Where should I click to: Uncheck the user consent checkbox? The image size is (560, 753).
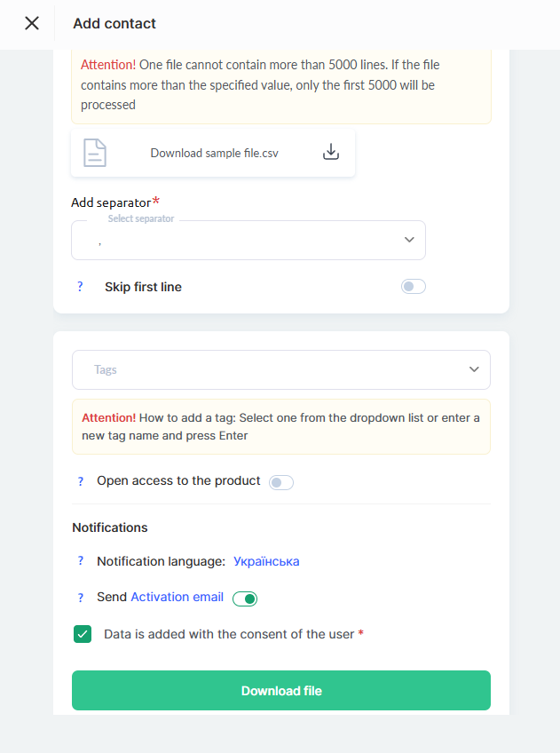pos(83,634)
